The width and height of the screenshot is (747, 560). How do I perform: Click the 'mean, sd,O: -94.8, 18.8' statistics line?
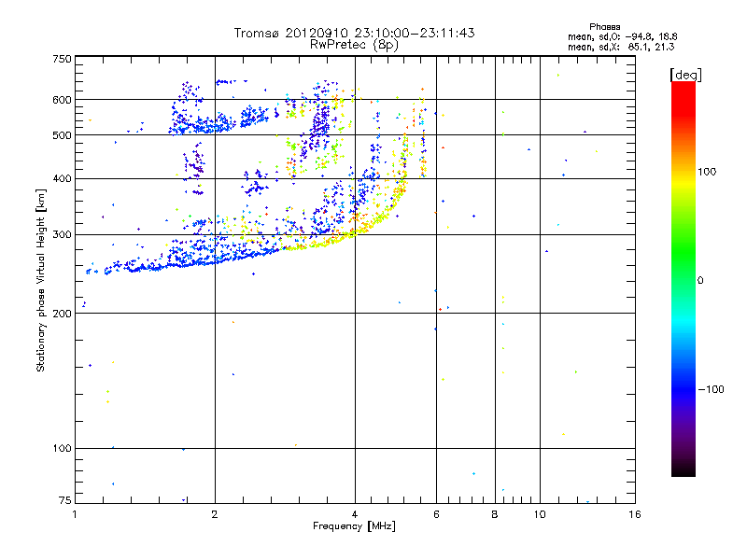[x=622, y=36]
